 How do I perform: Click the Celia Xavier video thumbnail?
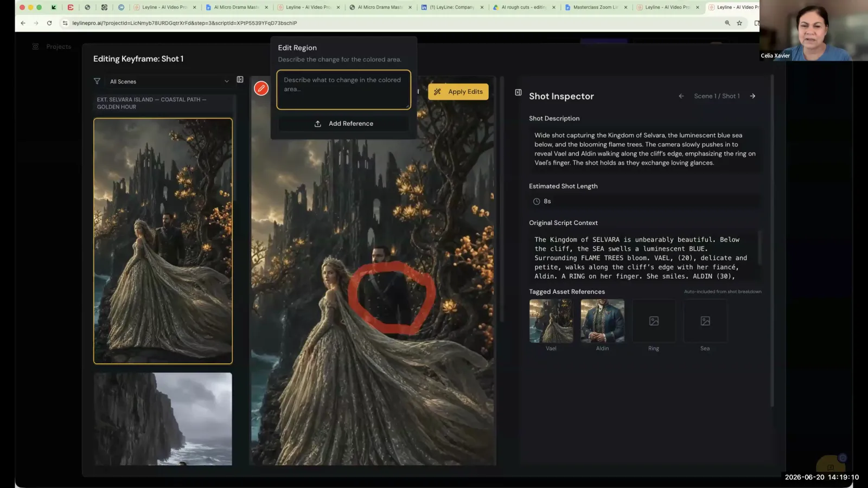tap(814, 30)
